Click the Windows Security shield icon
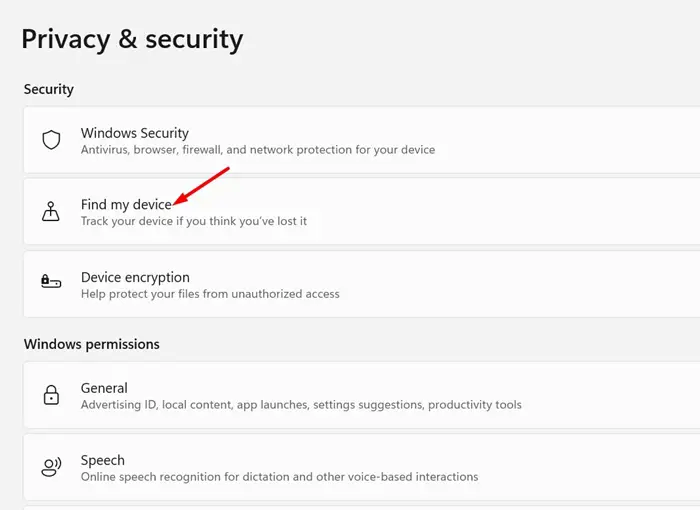 click(x=51, y=140)
